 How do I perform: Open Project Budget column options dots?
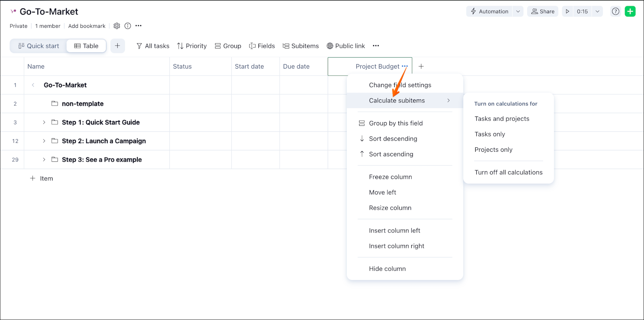pyautogui.click(x=405, y=66)
